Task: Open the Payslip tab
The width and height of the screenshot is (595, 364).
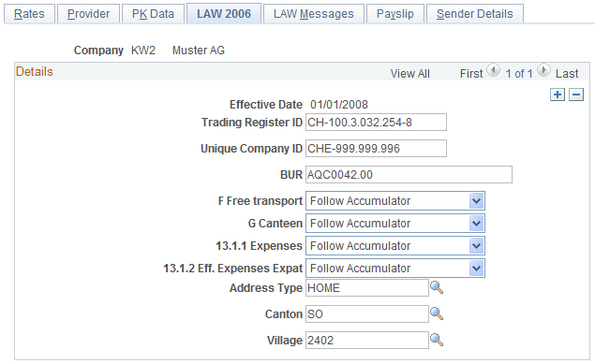Action: (395, 14)
